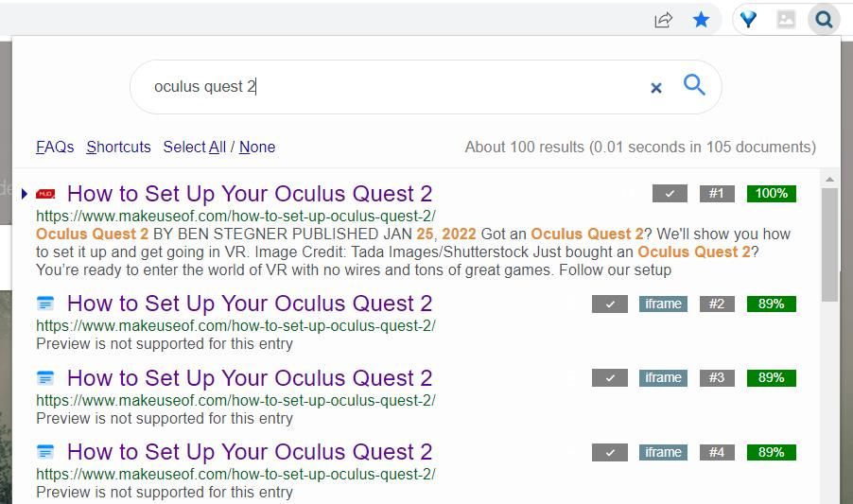This screenshot has height=504, width=853.
Task: Click the None selection link
Action: [257, 147]
